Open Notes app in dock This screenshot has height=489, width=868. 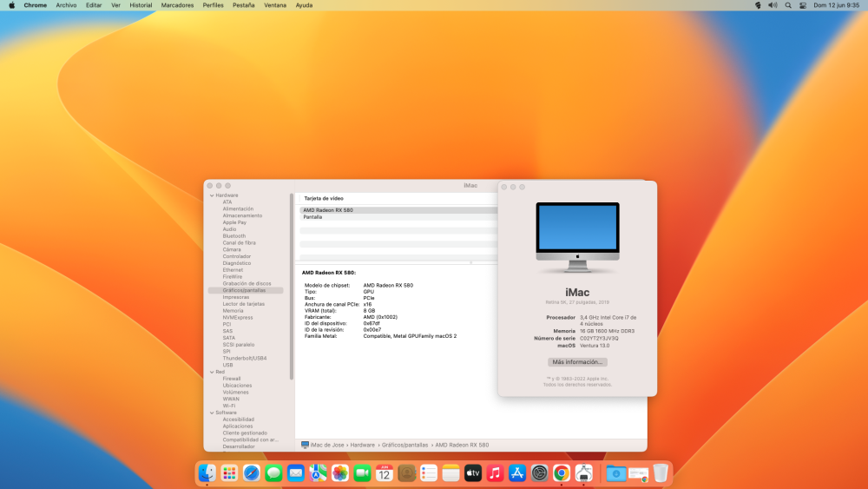click(450, 473)
